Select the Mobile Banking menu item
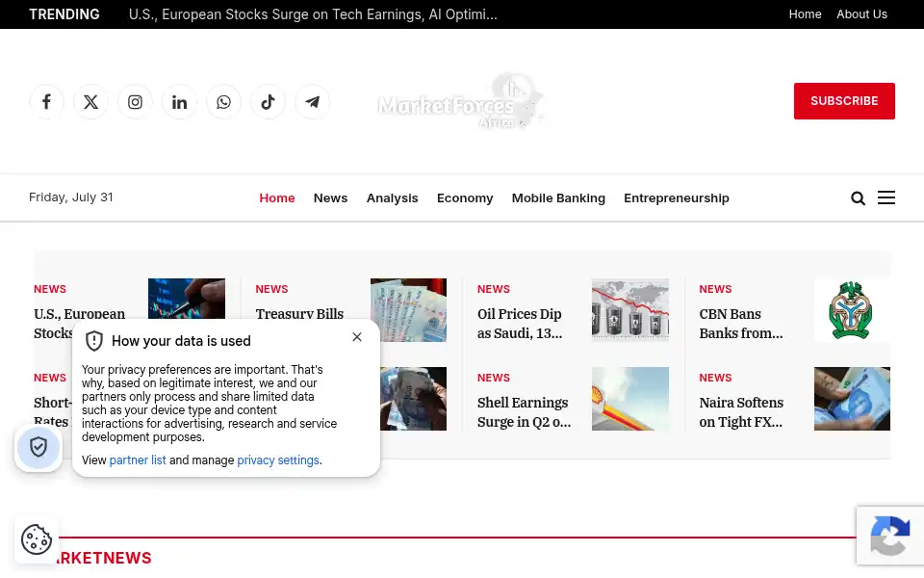The image size is (924, 578). (558, 198)
